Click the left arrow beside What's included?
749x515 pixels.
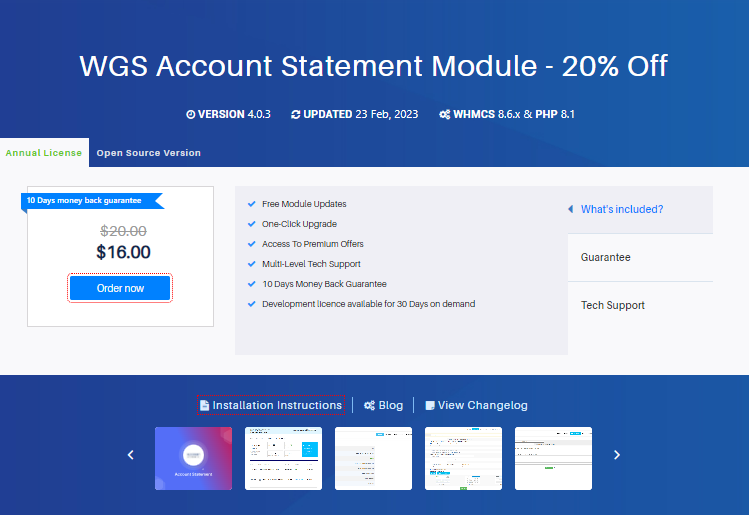coord(570,209)
